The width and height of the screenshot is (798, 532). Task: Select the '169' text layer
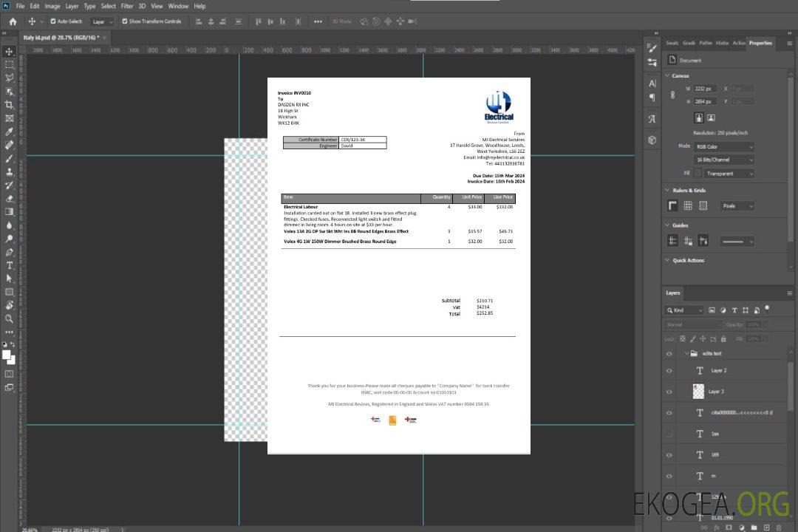pos(715,455)
